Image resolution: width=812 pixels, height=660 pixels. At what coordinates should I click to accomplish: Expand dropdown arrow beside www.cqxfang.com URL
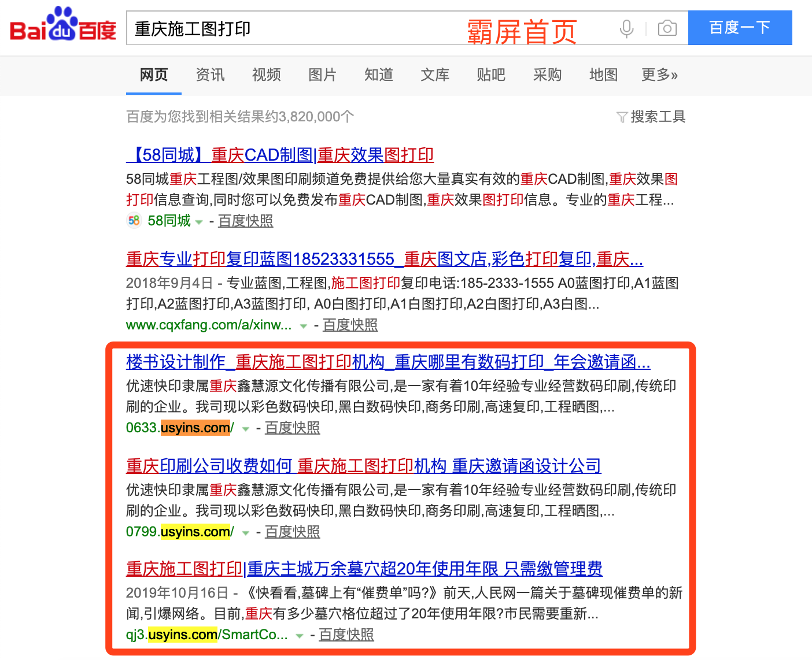point(303,326)
